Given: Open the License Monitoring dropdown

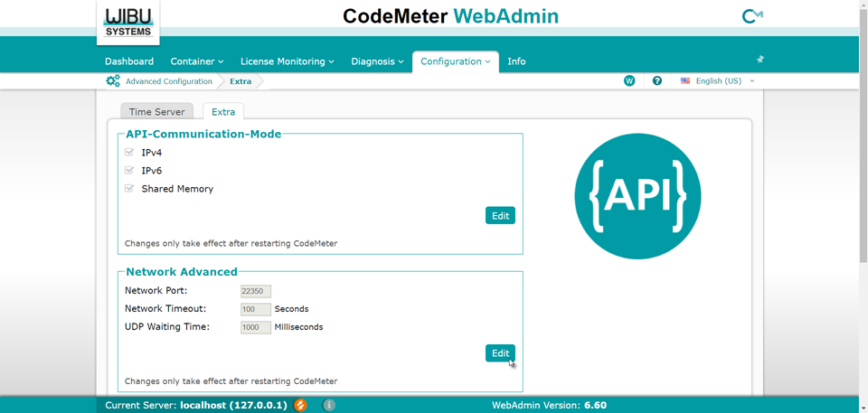Looking at the screenshot, I should point(287,61).
